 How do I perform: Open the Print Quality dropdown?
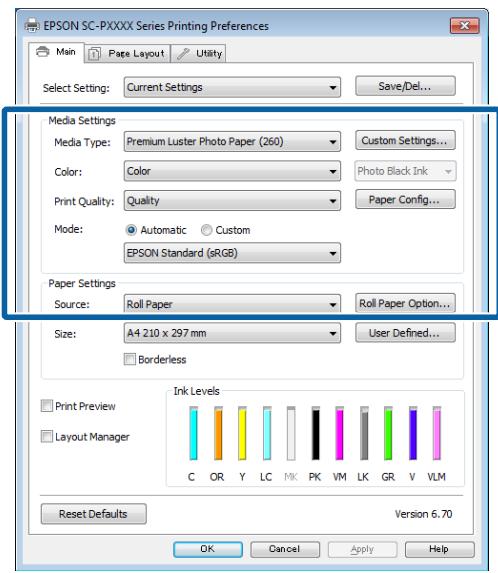232,201
